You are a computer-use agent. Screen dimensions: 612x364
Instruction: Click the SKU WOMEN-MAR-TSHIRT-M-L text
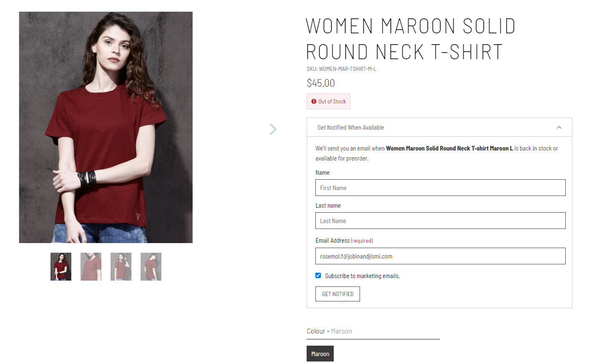[341, 69]
